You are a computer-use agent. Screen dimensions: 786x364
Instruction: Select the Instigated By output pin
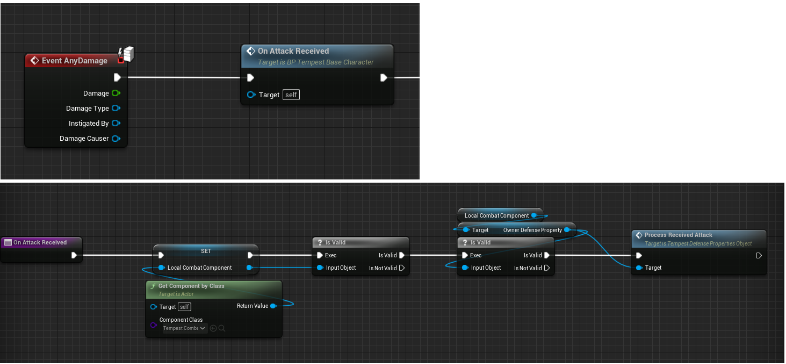click(x=116, y=123)
